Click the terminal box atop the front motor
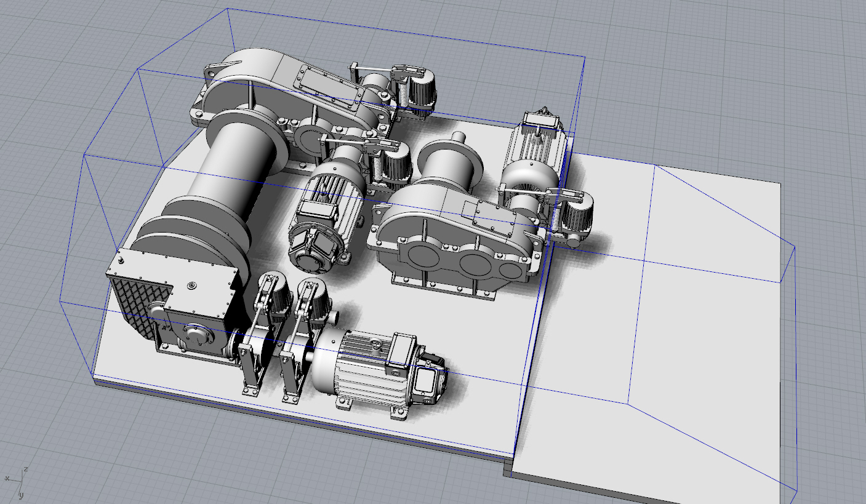The image size is (866, 504). click(x=401, y=353)
